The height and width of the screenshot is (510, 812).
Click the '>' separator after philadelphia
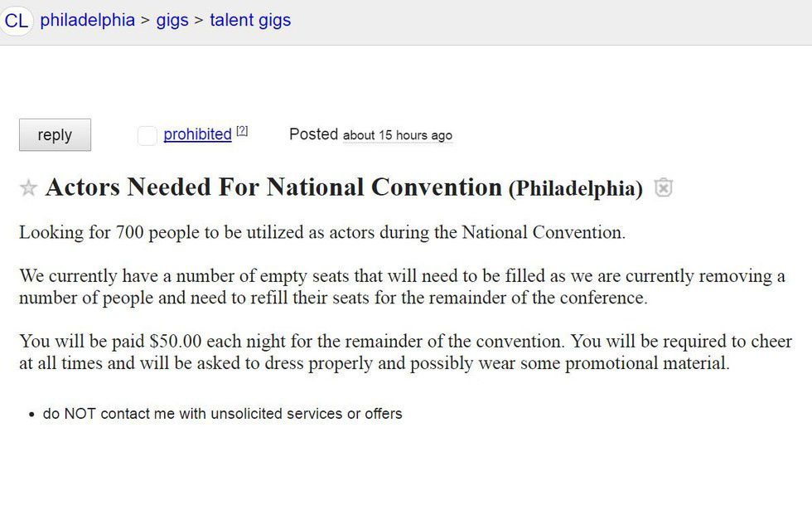pos(145,20)
